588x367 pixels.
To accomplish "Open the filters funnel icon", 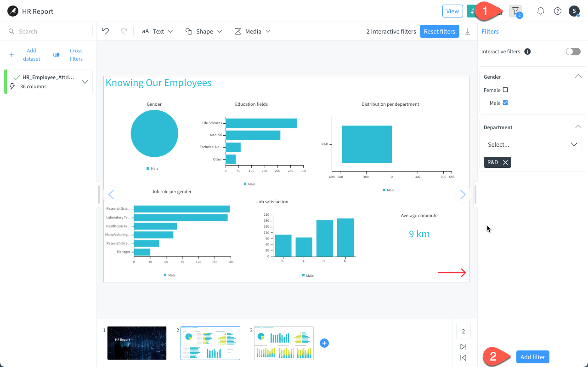I will click(515, 11).
